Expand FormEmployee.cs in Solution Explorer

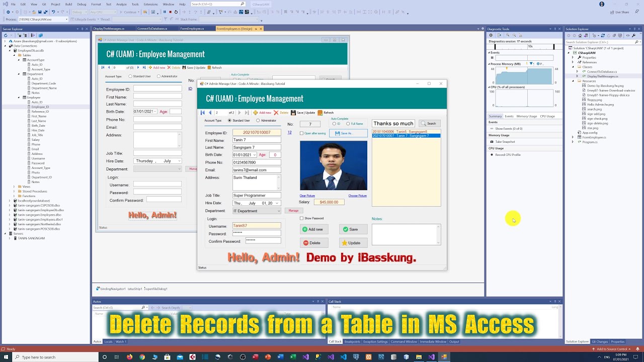(573, 137)
